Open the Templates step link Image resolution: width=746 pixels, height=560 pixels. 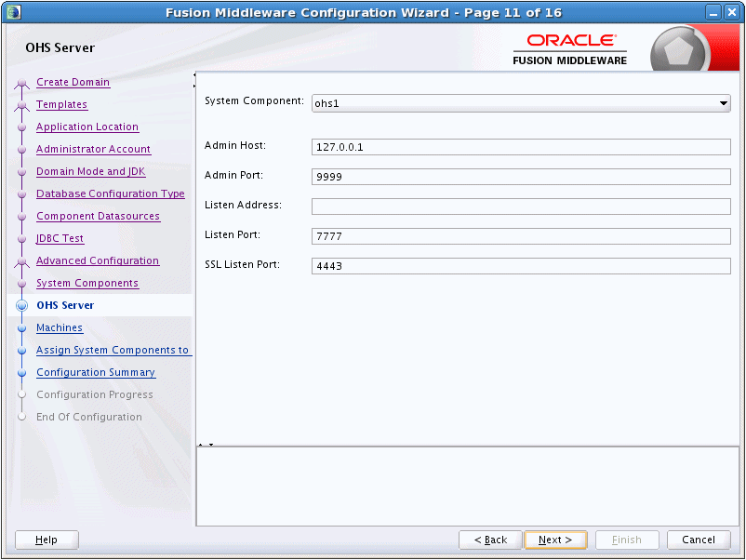coord(61,105)
